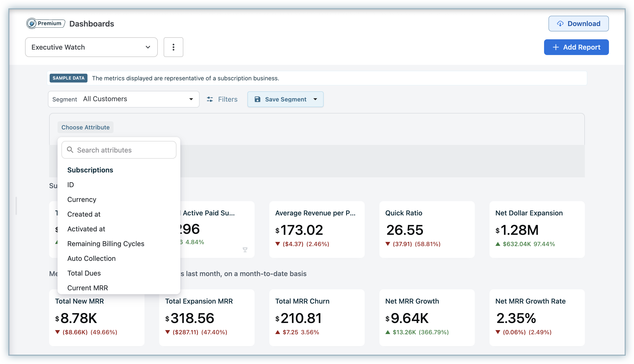Select the ID attribute

tap(71, 185)
